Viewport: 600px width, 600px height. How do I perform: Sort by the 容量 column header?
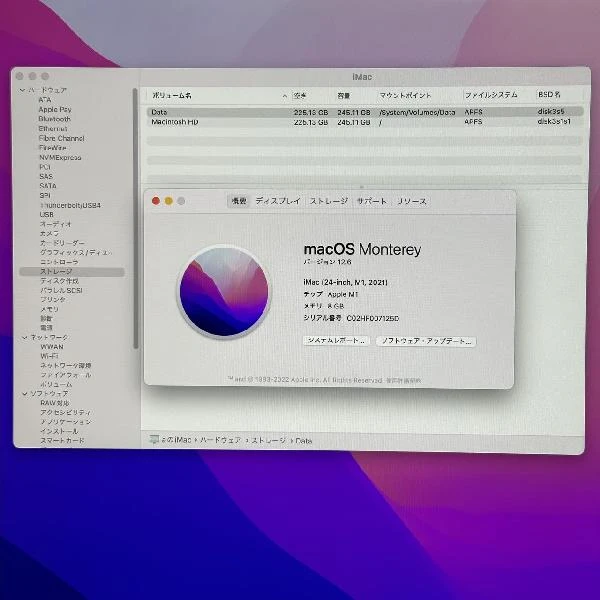(x=344, y=96)
